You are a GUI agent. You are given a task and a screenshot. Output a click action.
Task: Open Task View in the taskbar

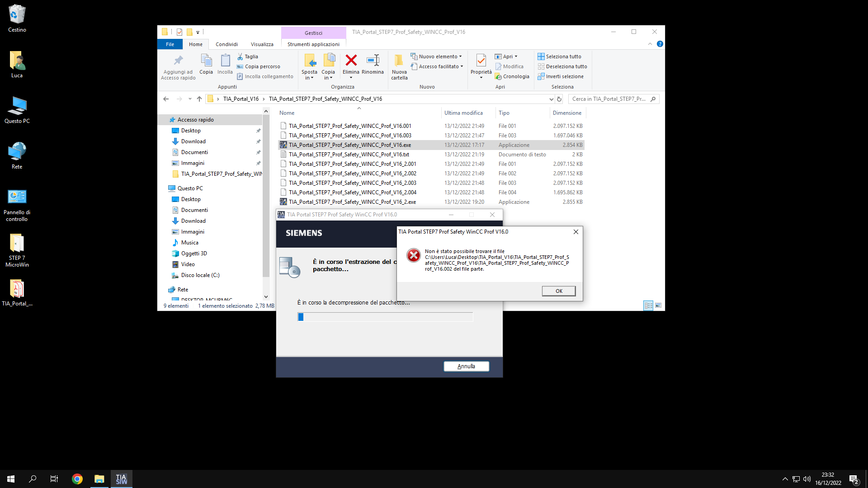tap(54, 479)
